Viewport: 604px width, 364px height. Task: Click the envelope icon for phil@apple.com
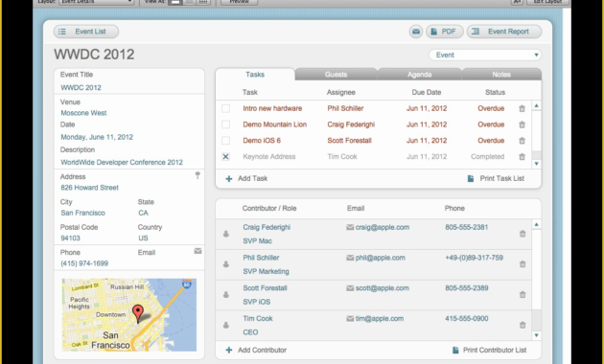click(350, 258)
